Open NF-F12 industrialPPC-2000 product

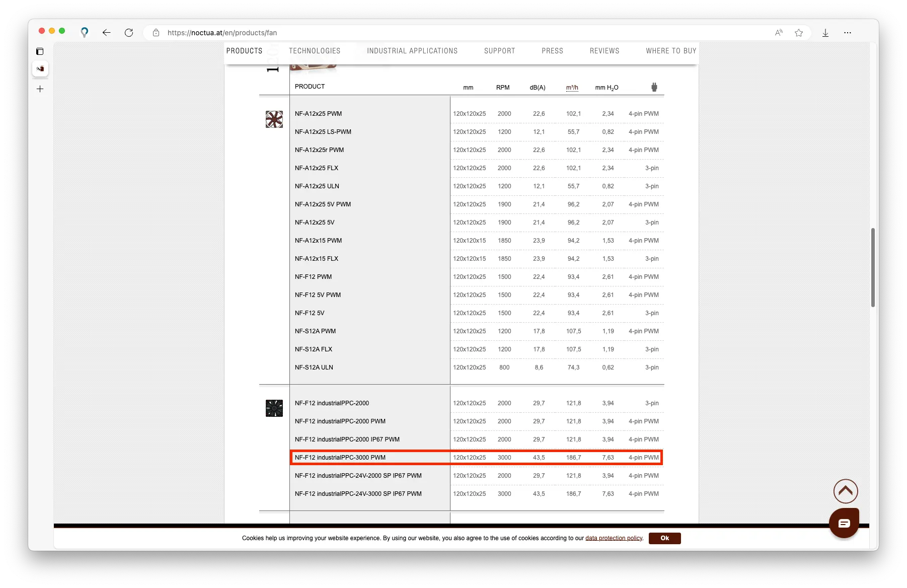click(332, 403)
